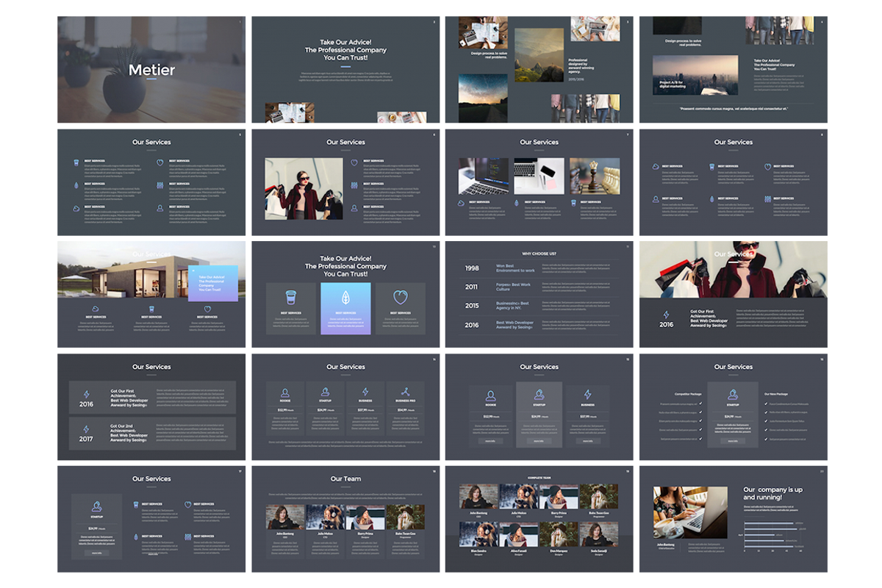This screenshot has height=588, width=882.
Task: Click the Rookie user icon in four-column pricing slide
Action: click(284, 392)
